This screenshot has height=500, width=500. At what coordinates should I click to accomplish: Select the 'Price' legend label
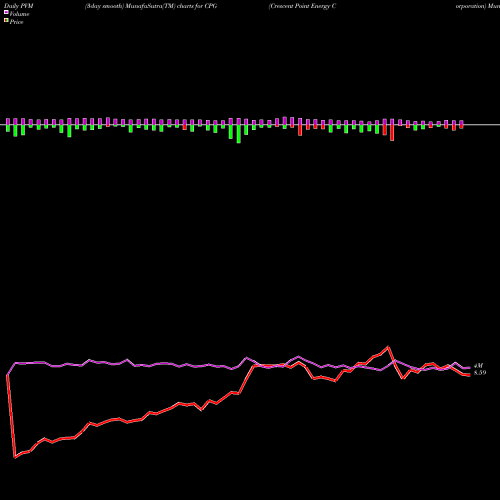pos(16,22)
